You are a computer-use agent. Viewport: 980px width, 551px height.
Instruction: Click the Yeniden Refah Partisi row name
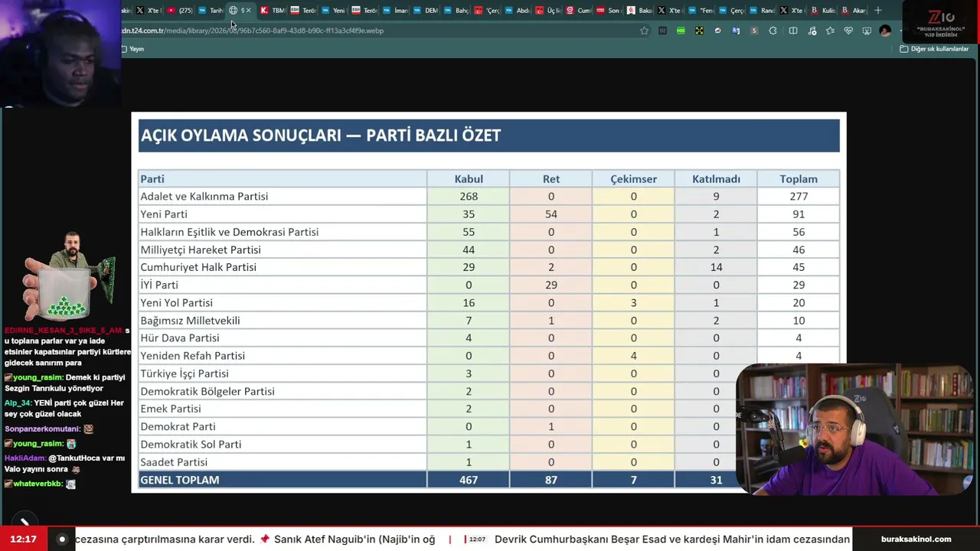(193, 356)
